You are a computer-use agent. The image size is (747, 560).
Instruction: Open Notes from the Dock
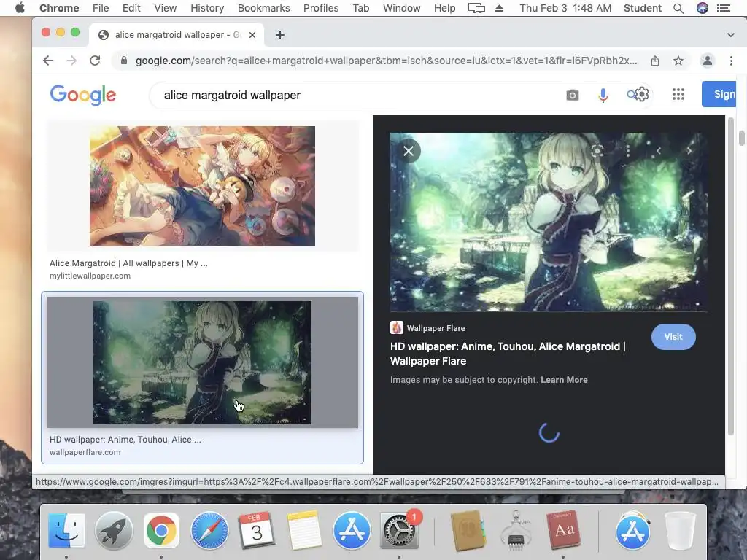click(304, 530)
